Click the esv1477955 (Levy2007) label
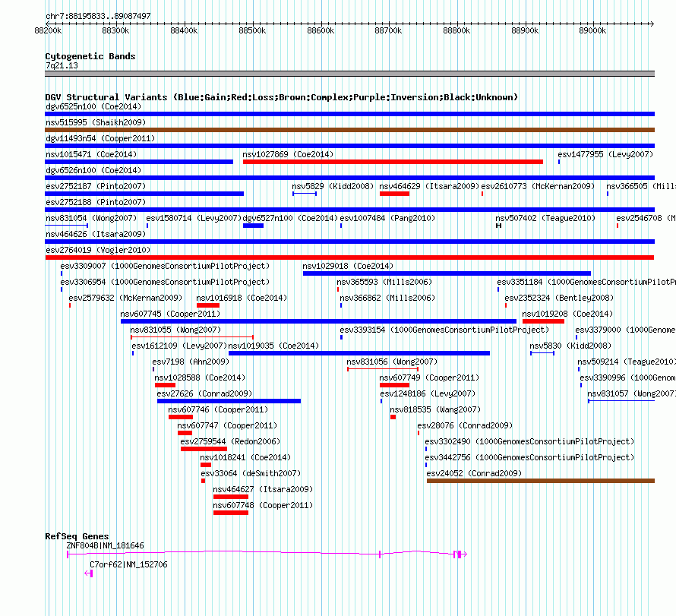676x616 pixels. pyautogui.click(x=605, y=154)
